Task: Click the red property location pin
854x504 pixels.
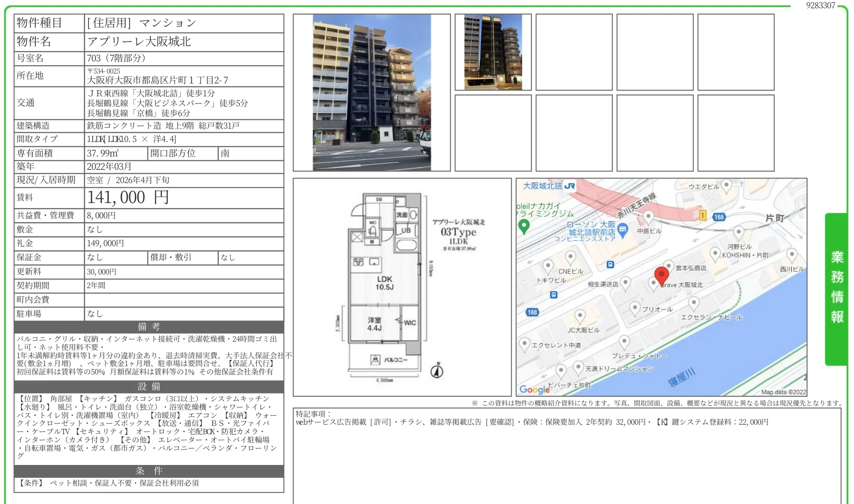Action: coord(661,275)
